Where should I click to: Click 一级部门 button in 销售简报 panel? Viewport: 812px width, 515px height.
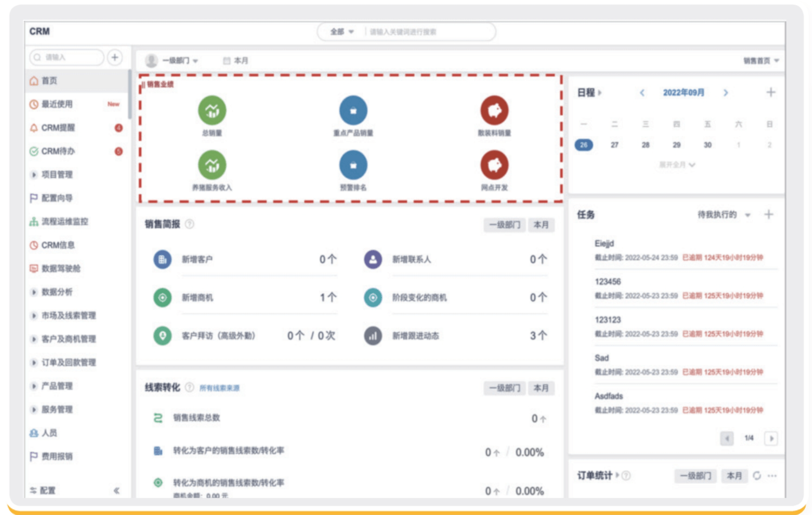(504, 225)
